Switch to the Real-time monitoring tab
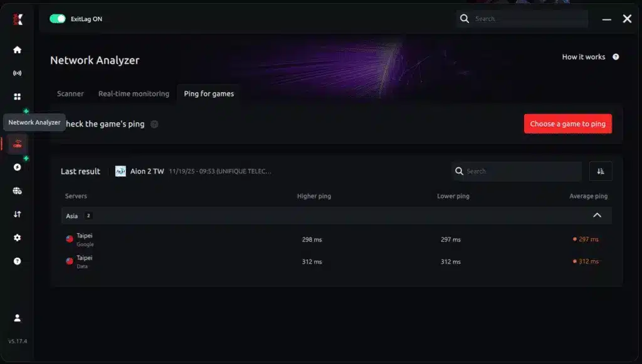The image size is (642, 364). 134,93
